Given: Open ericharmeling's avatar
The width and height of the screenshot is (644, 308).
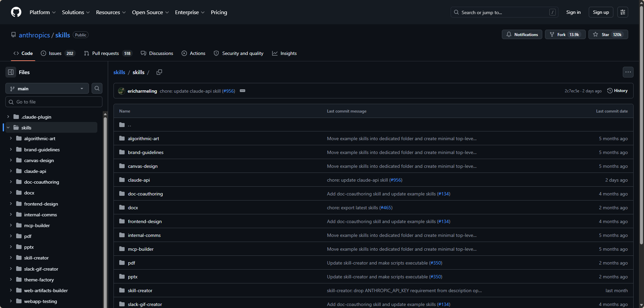Looking at the screenshot, I should pyautogui.click(x=122, y=91).
